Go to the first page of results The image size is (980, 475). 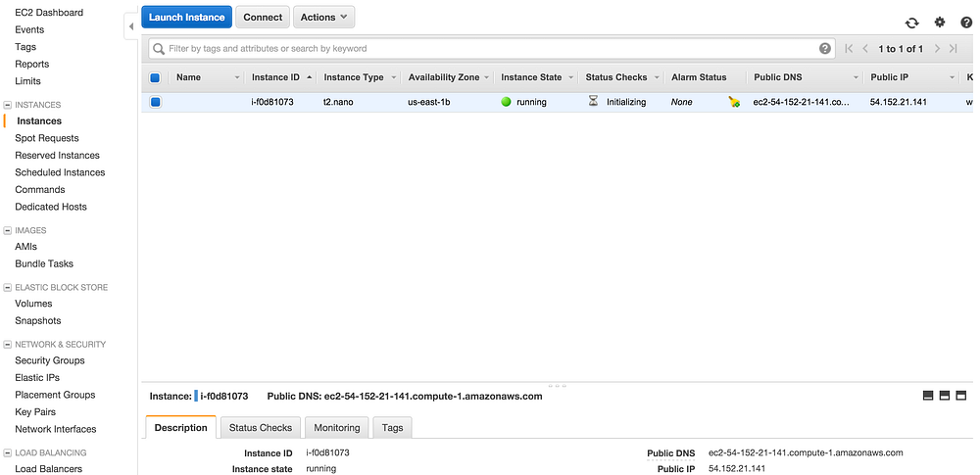point(848,48)
